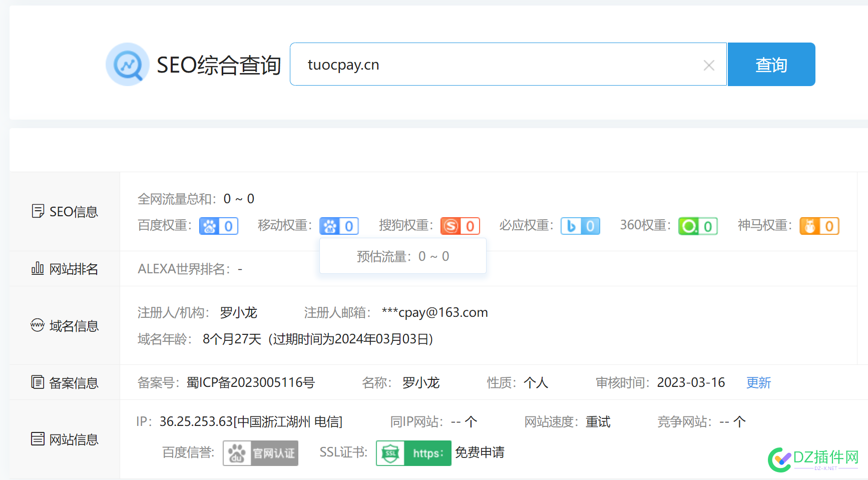Click the 性质 个人 value
The image size is (868, 480).
[x=536, y=383]
